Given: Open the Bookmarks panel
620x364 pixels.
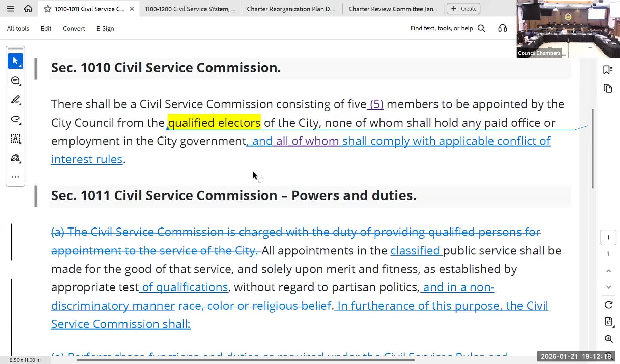Looking at the screenshot, I should coord(608,70).
